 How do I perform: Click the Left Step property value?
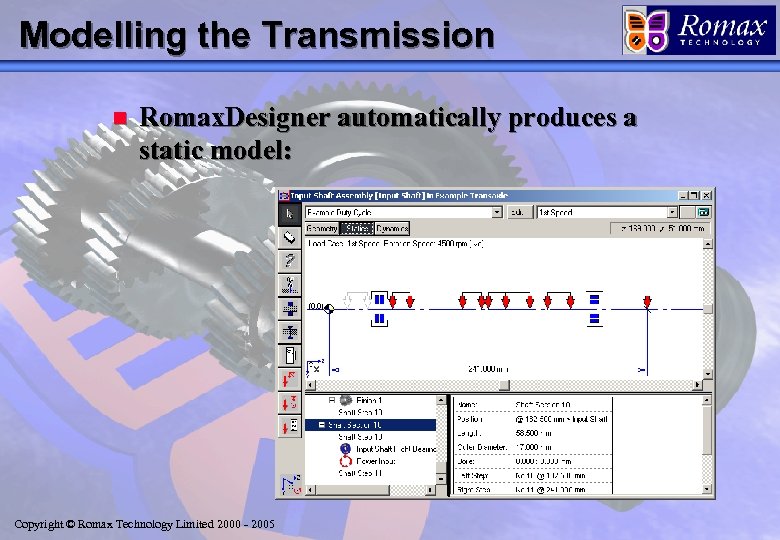[550, 475]
